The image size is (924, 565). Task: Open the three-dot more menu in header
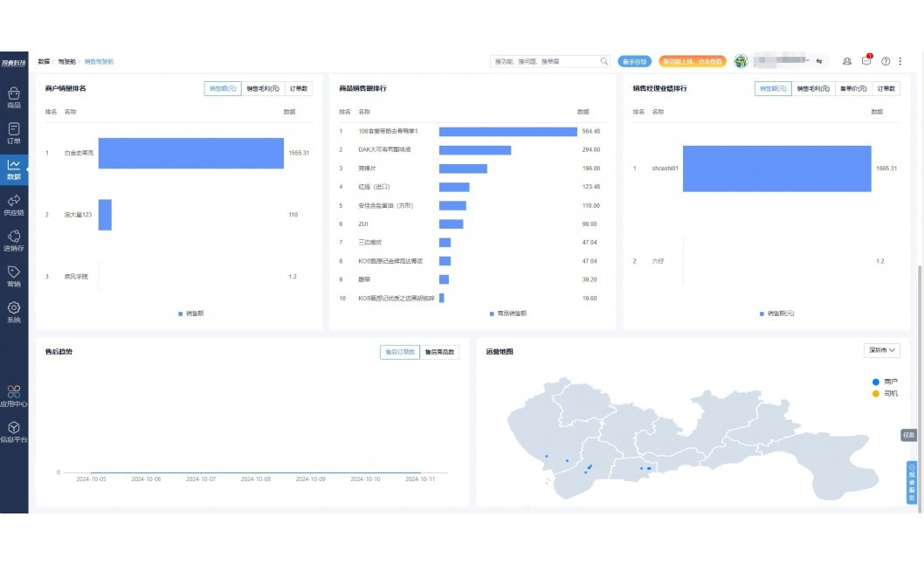pos(900,61)
